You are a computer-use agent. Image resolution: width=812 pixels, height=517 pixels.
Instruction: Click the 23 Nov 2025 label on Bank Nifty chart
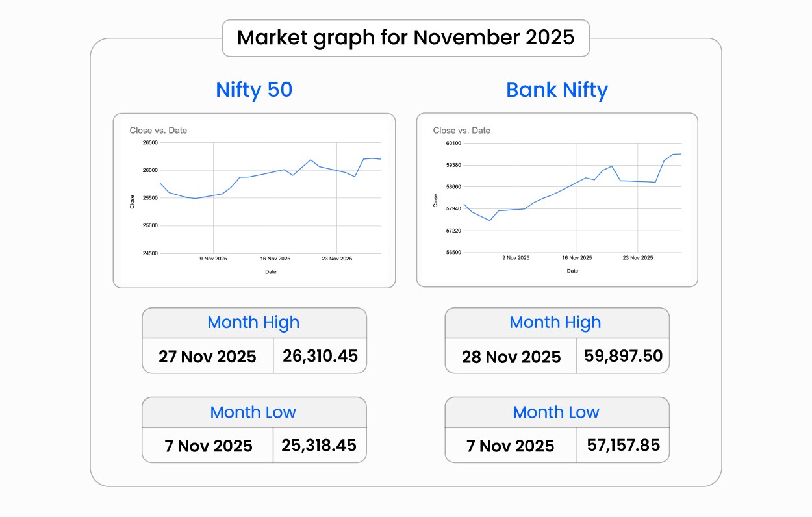tap(638, 258)
